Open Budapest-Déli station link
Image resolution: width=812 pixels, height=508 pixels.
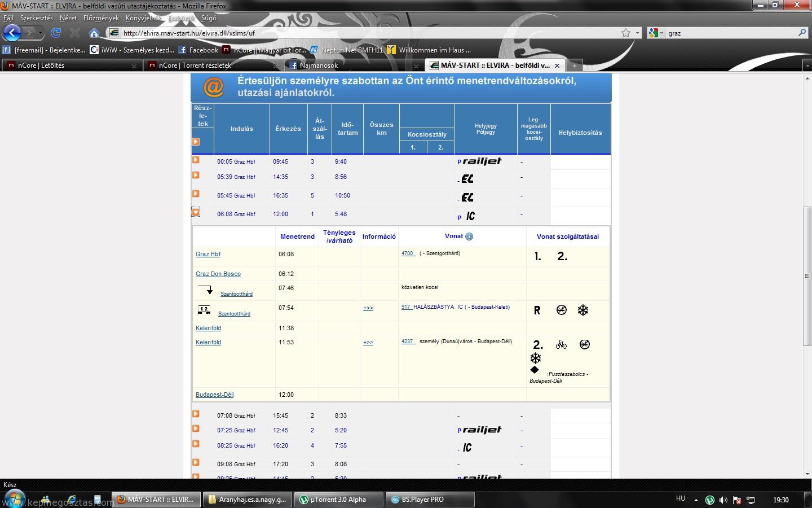214,395
